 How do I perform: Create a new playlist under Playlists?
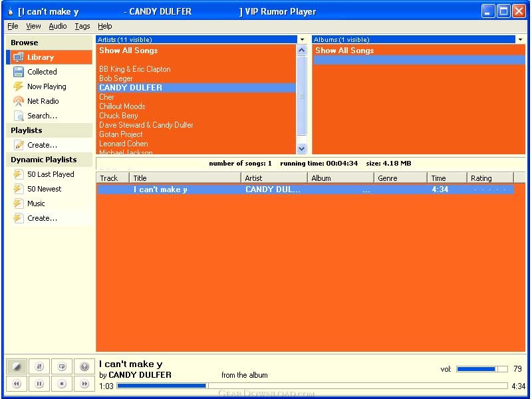point(49,145)
